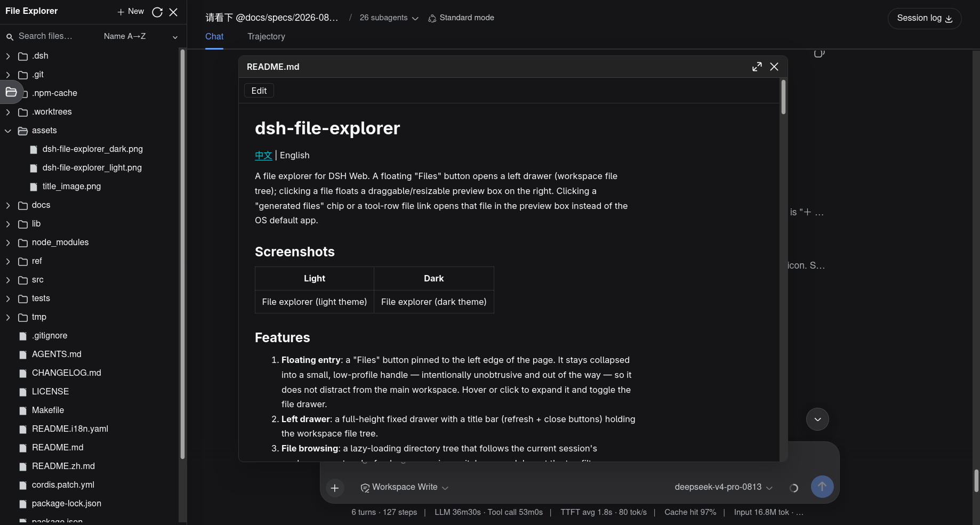Expand the docs folder
The image size is (980, 525).
(x=8, y=205)
